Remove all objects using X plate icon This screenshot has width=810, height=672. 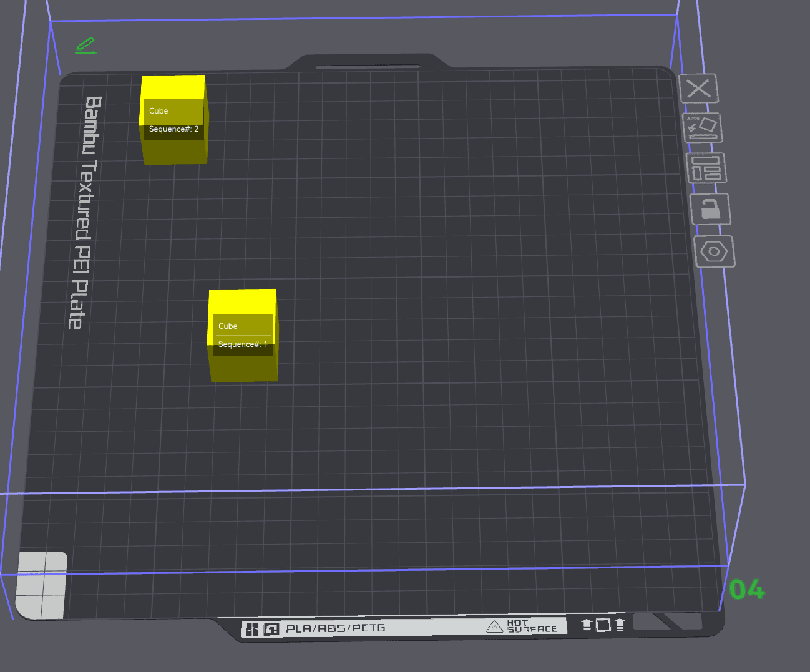[x=698, y=89]
